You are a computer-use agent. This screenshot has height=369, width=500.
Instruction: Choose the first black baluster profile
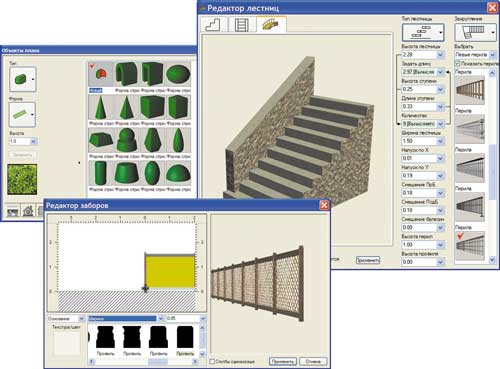(x=105, y=337)
